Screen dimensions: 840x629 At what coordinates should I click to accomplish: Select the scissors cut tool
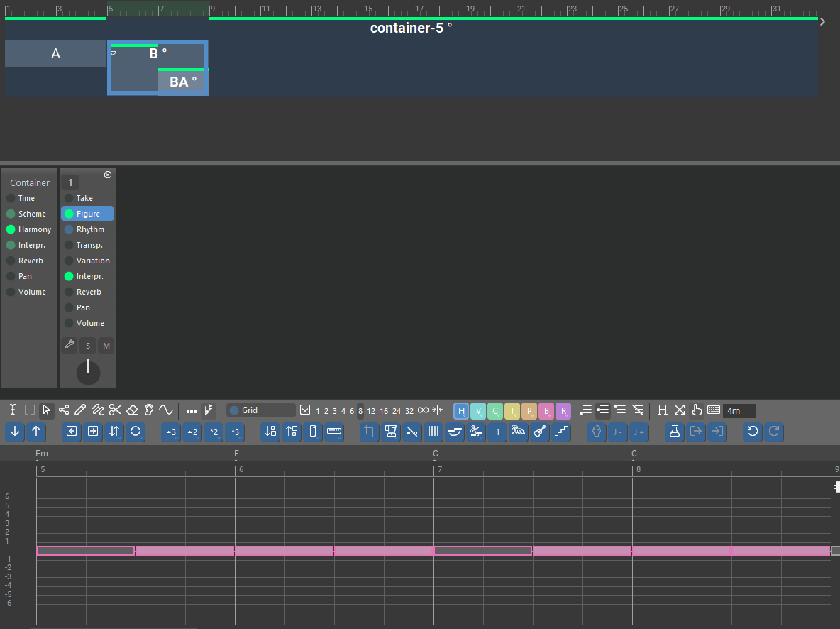coord(115,410)
